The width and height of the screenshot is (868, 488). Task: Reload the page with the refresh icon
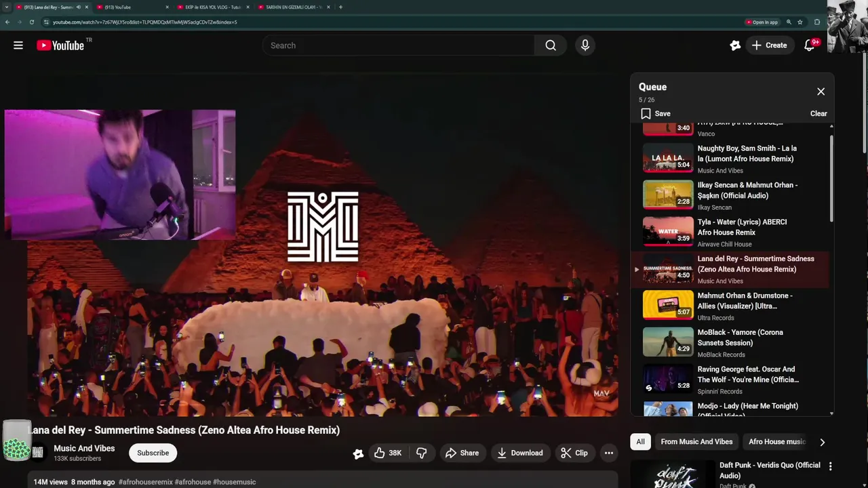[x=33, y=22]
